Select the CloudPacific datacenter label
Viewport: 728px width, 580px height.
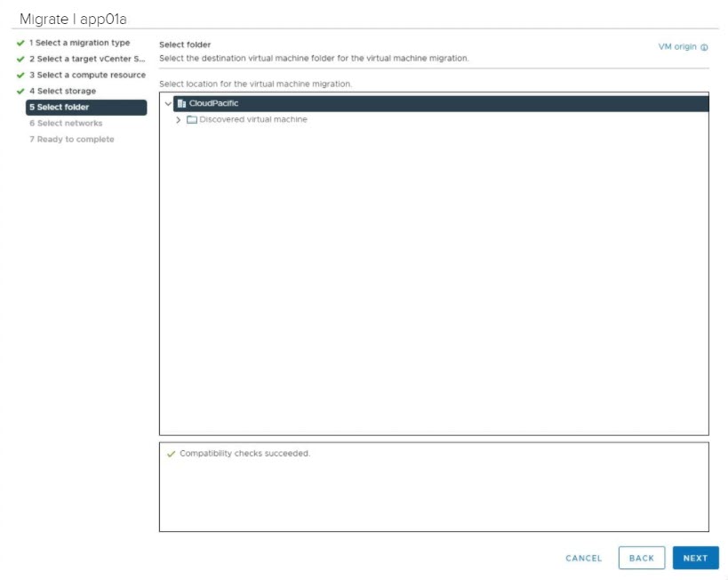(213, 104)
